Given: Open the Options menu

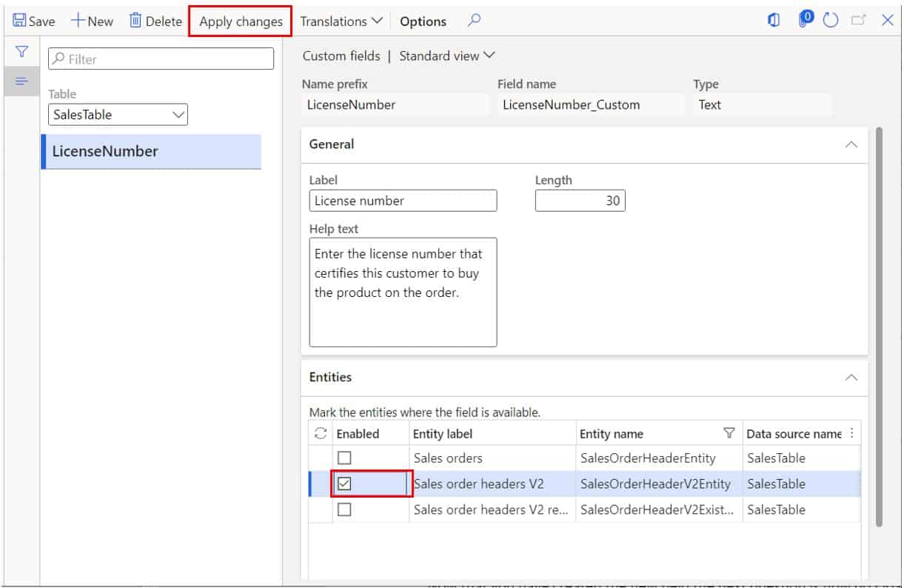Looking at the screenshot, I should pos(423,21).
